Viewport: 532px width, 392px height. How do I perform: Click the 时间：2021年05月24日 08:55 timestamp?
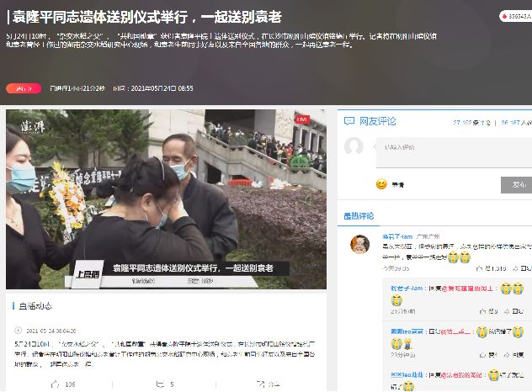(x=153, y=88)
